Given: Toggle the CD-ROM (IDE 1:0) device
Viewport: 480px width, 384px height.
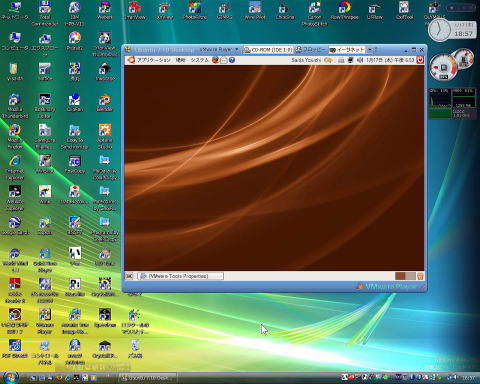Looking at the screenshot, I should point(268,50).
